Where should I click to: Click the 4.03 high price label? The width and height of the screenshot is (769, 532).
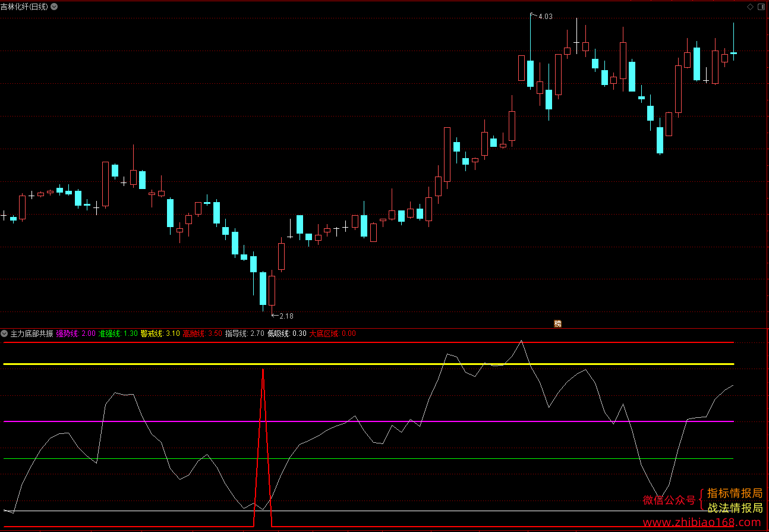[545, 17]
